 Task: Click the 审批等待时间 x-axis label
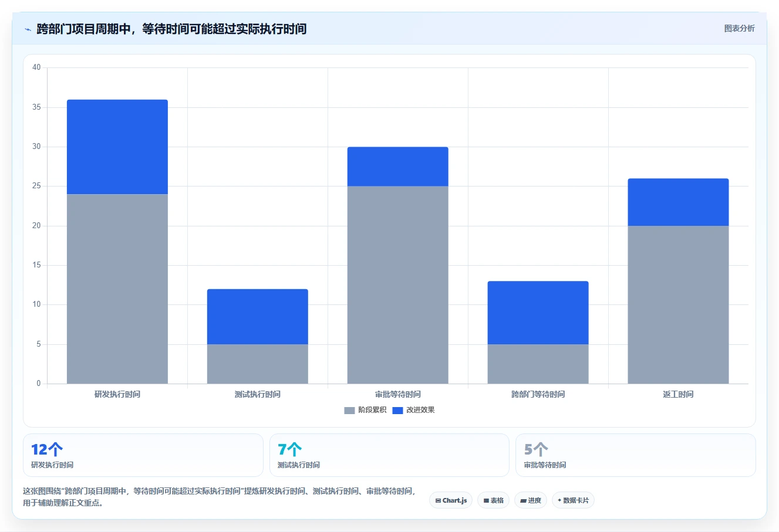398,394
